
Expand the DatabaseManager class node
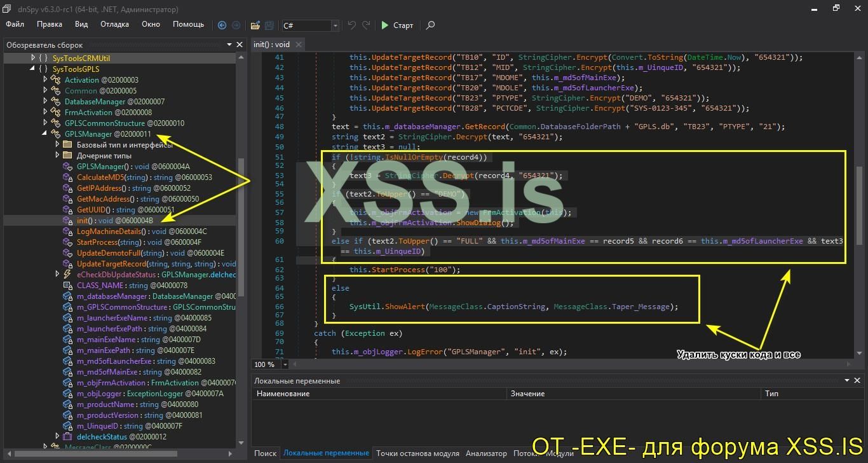(x=45, y=101)
